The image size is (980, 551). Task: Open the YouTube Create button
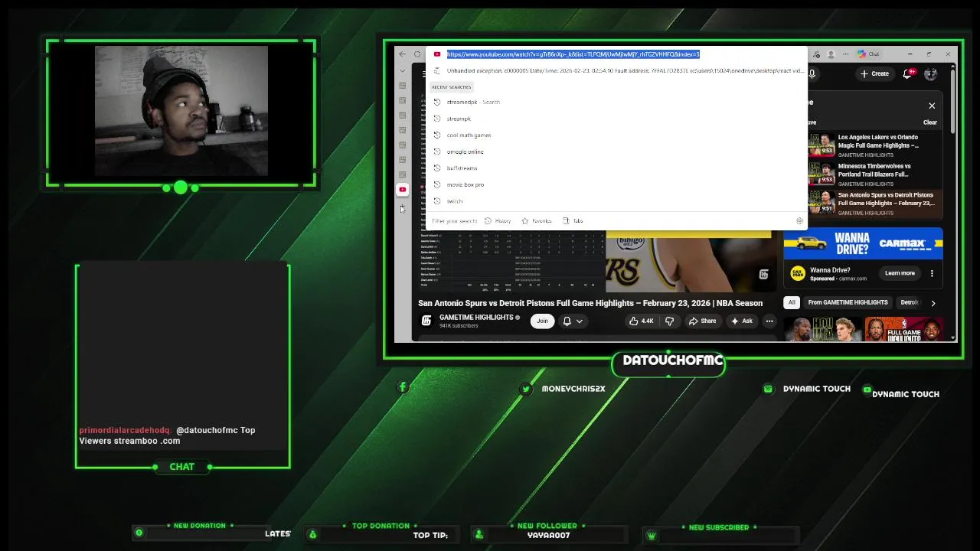pyautogui.click(x=874, y=73)
